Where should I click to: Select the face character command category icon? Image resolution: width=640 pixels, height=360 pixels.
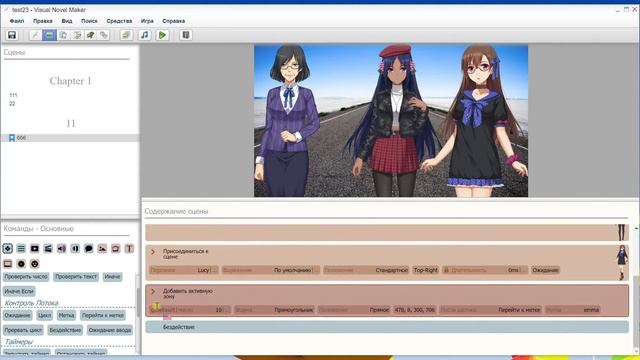(35, 264)
